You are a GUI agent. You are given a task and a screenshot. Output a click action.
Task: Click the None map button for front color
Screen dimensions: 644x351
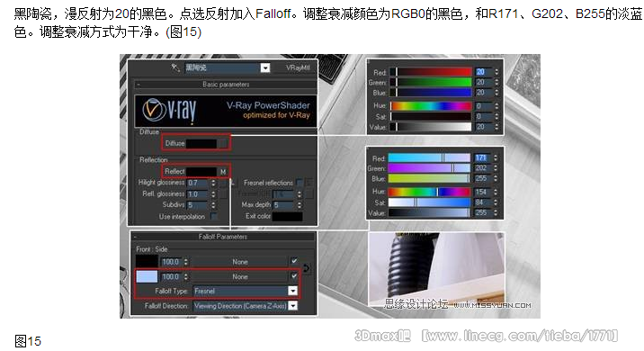point(240,262)
